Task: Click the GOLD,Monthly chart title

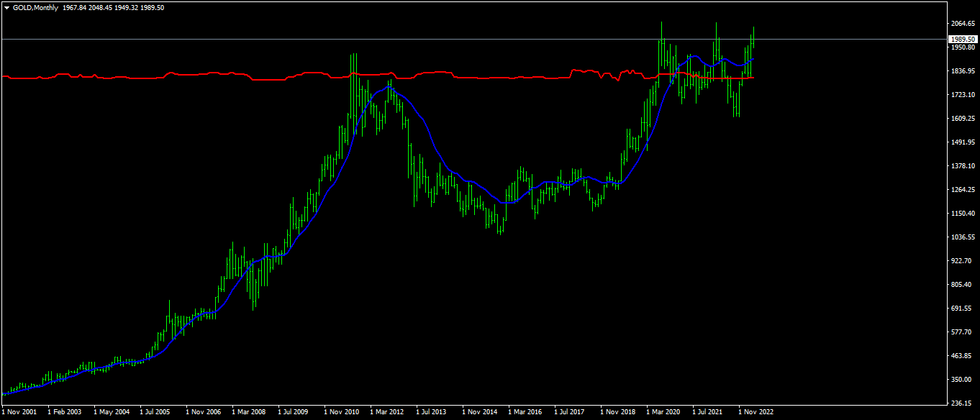Action: (35, 8)
